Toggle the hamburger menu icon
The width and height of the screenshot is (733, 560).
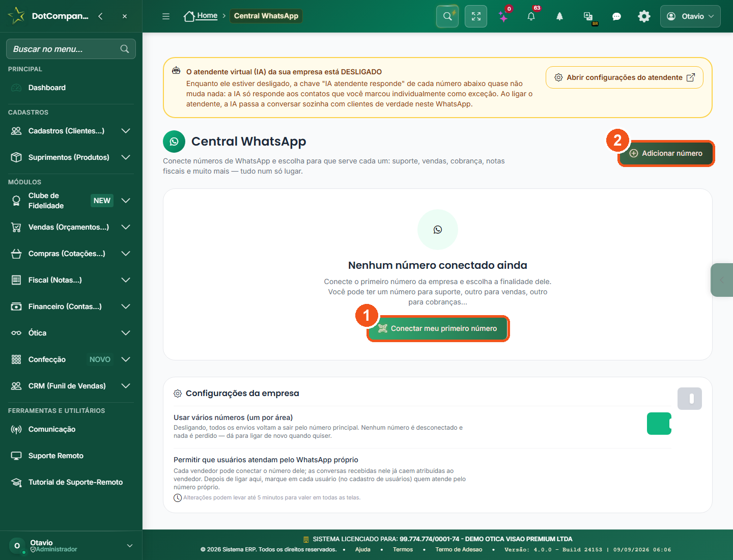pyautogui.click(x=166, y=16)
